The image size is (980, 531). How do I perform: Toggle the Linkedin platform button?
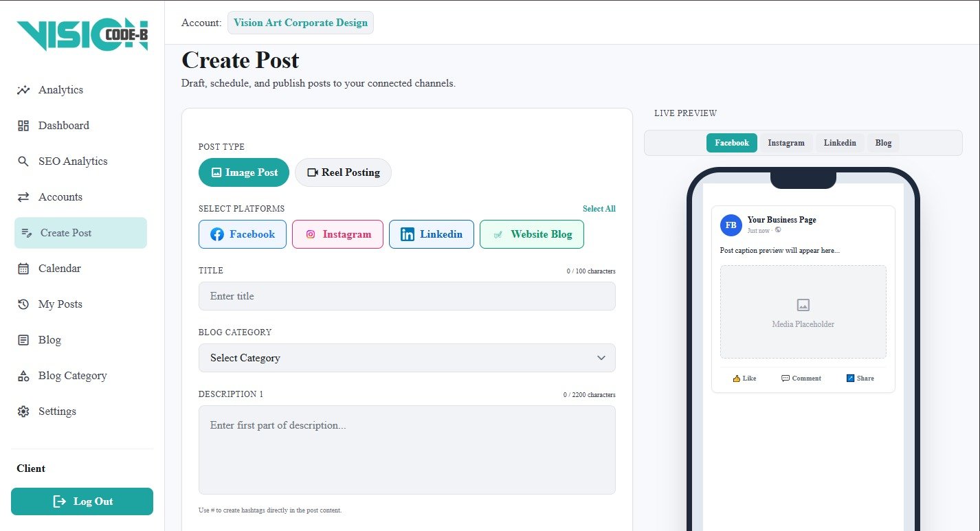pyautogui.click(x=432, y=234)
